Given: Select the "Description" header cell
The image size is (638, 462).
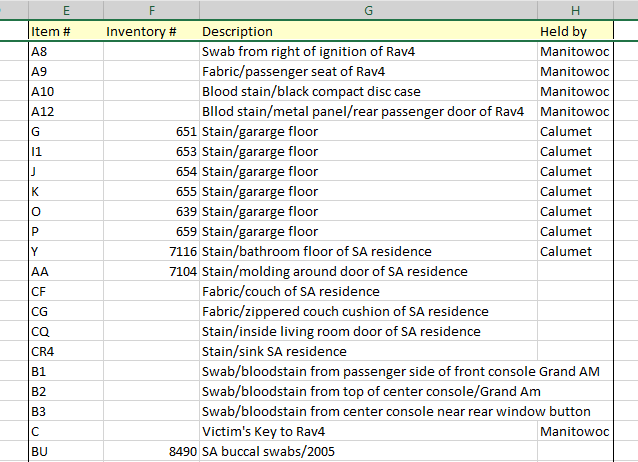Looking at the screenshot, I should [368, 31].
